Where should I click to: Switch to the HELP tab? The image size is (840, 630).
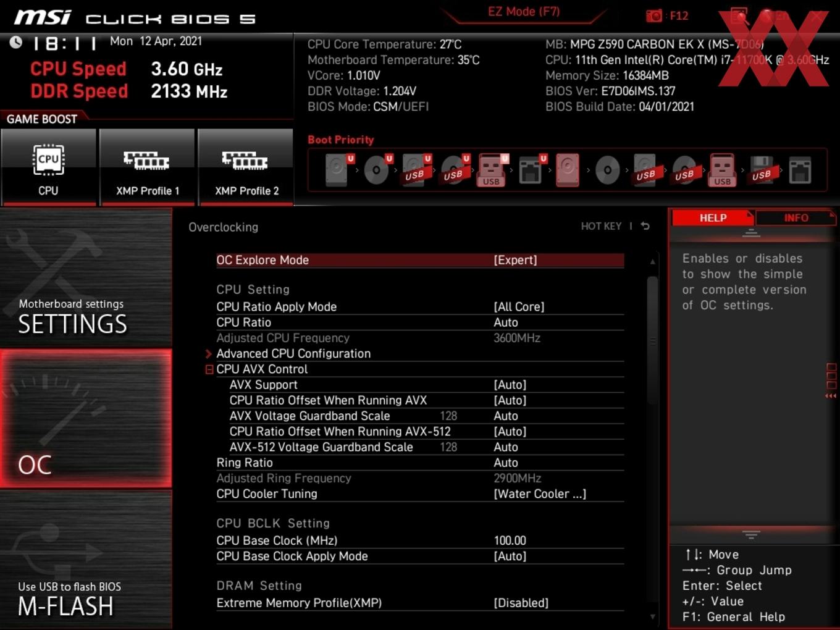(x=713, y=217)
